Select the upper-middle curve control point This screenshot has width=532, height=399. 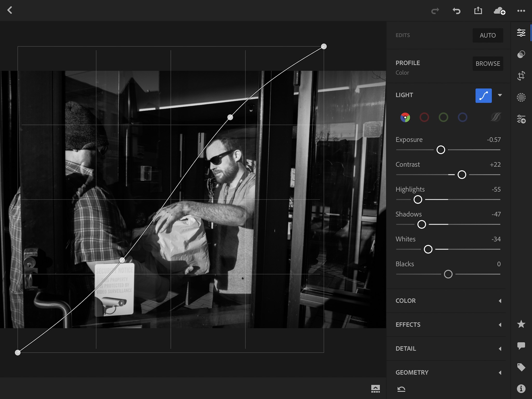(x=230, y=117)
